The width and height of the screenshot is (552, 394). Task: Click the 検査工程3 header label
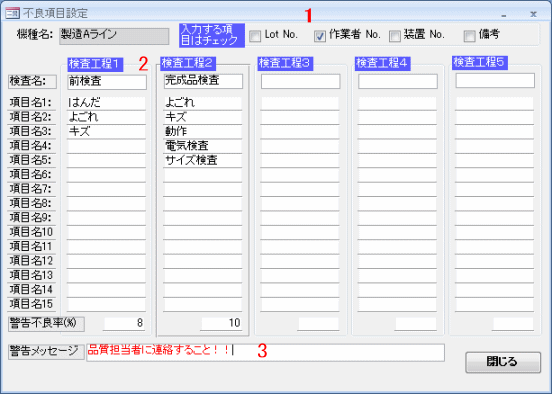pos(285,63)
